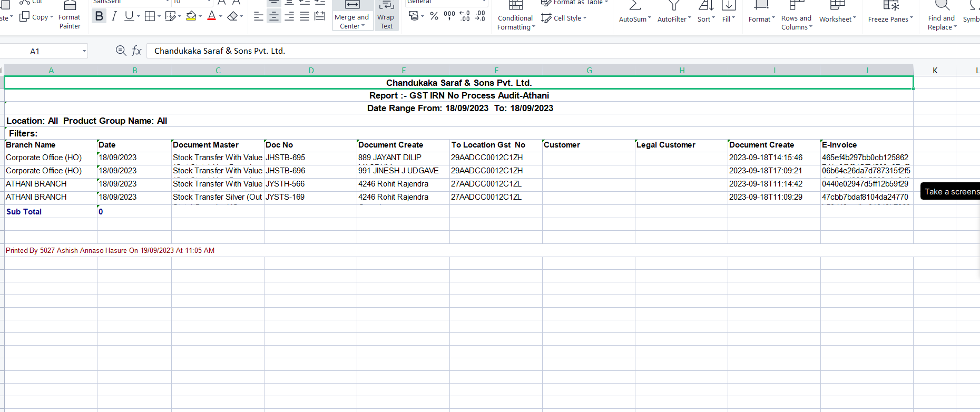
Task: Click the clear eraser icon
Action: click(232, 16)
